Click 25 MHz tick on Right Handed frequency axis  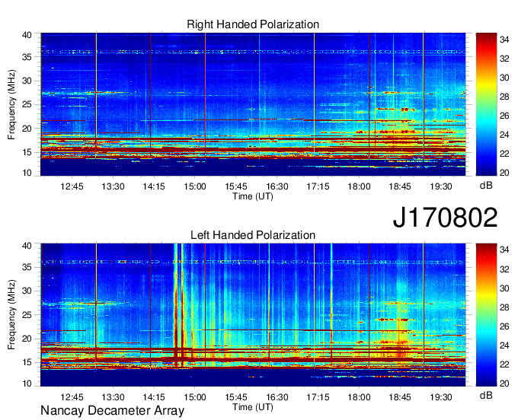click(x=27, y=104)
